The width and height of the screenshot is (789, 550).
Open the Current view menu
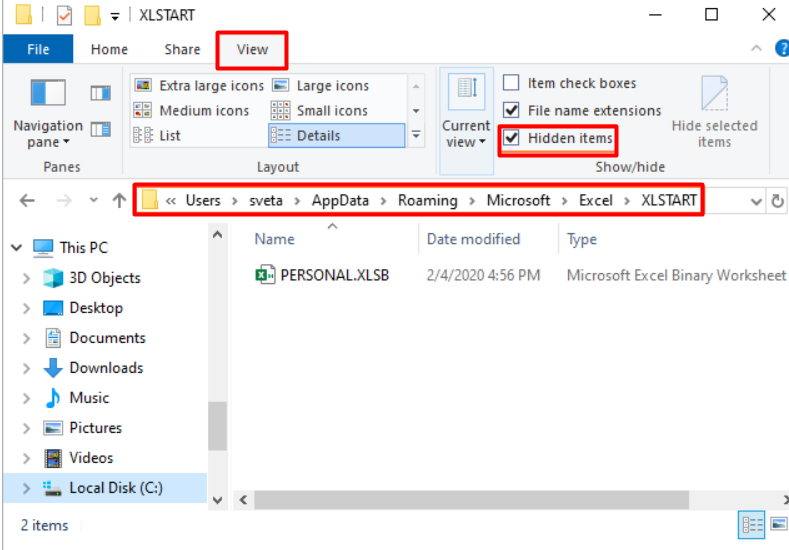(466, 121)
